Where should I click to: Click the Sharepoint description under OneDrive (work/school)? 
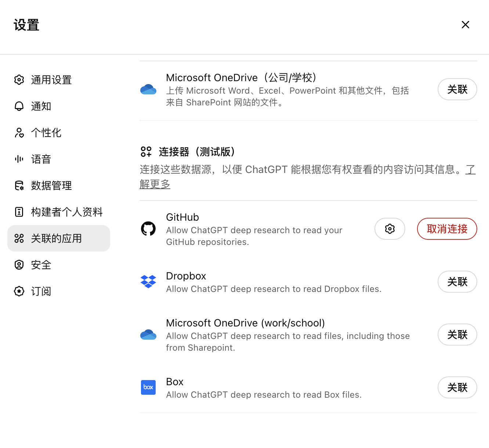[x=288, y=342]
